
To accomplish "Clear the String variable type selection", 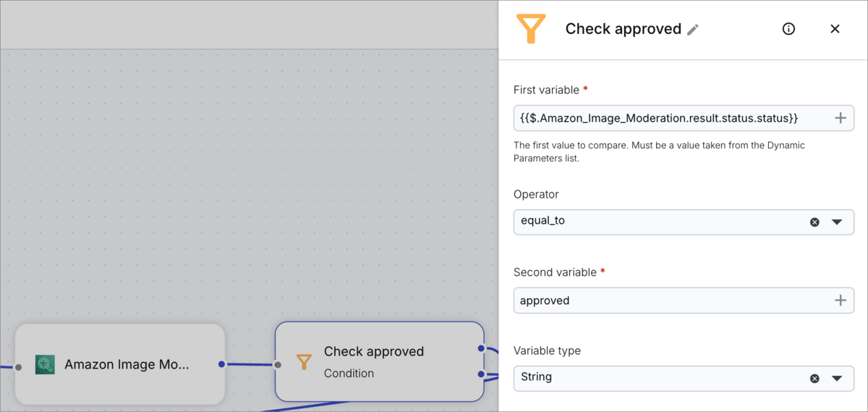I will [x=814, y=379].
